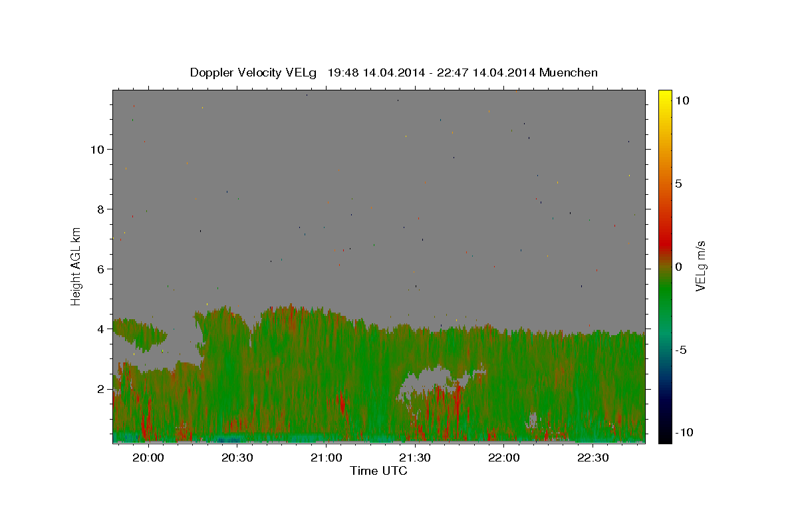Click the height axis label 6
The width and height of the screenshot is (798, 532).
101,269
